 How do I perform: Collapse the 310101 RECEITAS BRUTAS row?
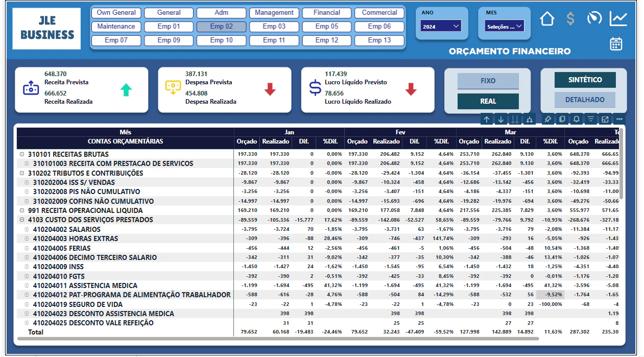point(22,154)
